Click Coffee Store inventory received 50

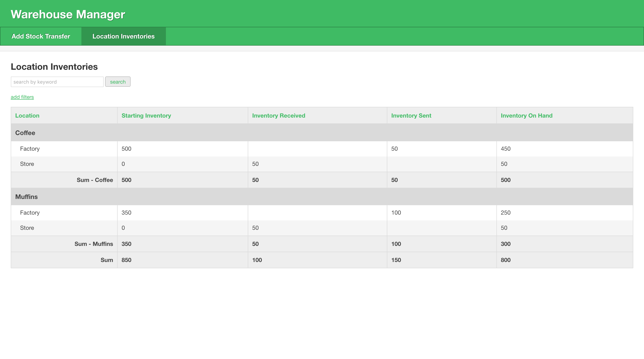tap(255, 164)
